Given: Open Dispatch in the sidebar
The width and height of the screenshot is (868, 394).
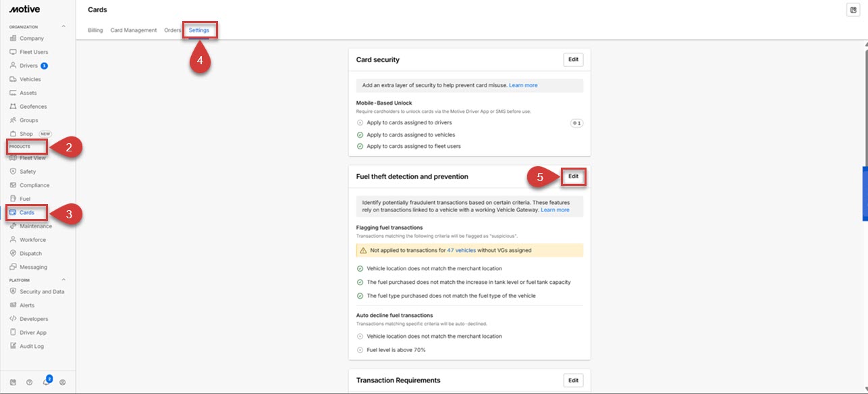Looking at the screenshot, I should click(x=30, y=253).
